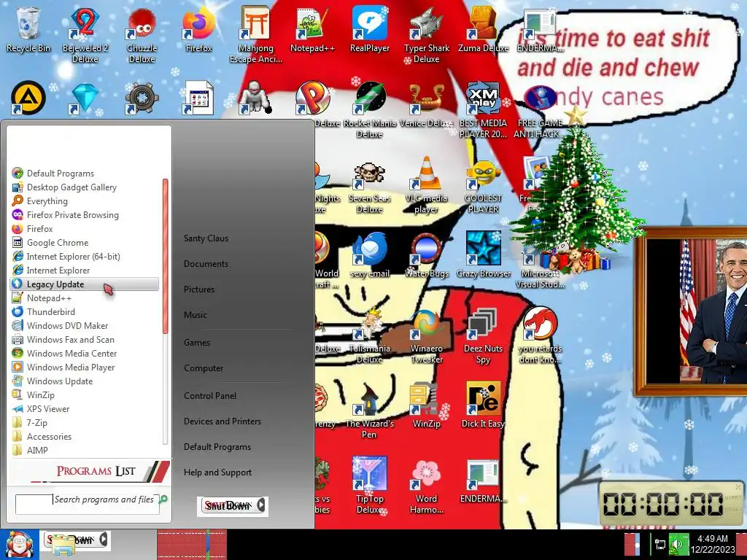Focus the Search programs and files box
This screenshot has height=560, width=747.
click(x=88, y=504)
